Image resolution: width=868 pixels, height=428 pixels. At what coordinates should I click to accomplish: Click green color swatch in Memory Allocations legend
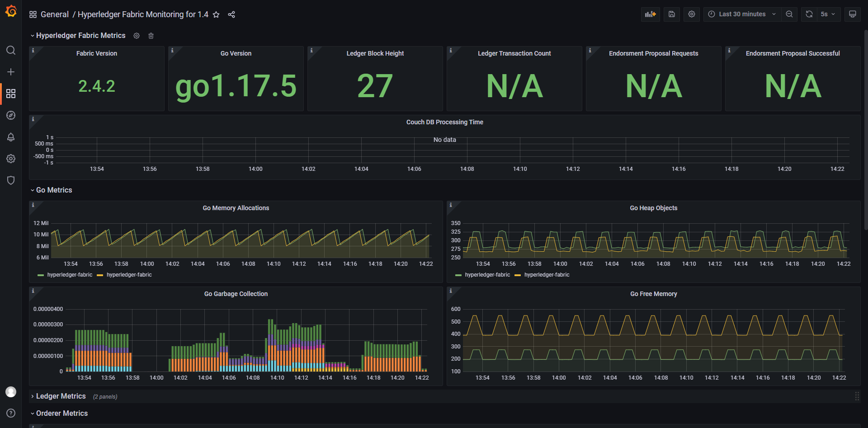(41, 275)
